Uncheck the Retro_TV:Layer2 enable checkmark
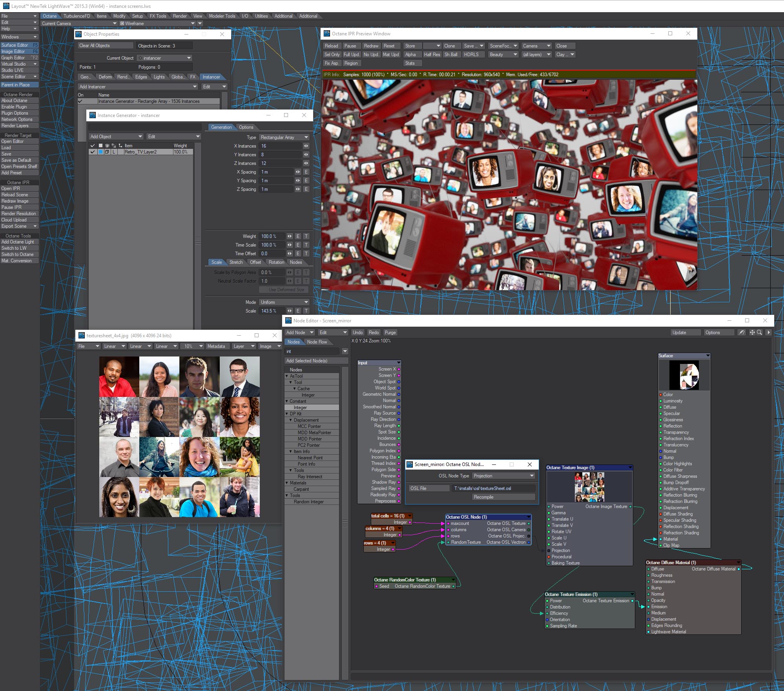Viewport: 784px width, 691px height. [93, 152]
